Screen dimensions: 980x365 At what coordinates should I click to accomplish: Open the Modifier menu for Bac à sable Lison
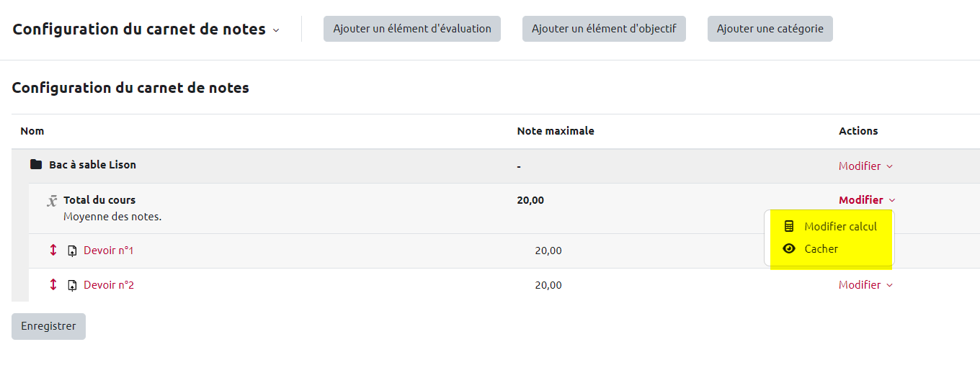(865, 166)
